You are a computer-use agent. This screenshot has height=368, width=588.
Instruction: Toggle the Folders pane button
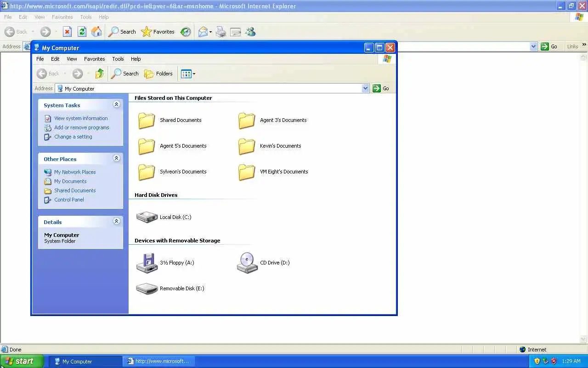pos(158,74)
